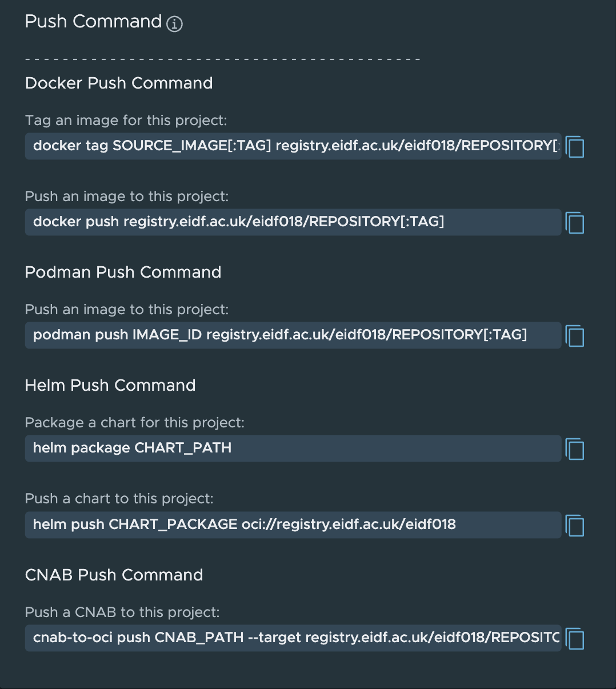The image size is (616, 689).
Task: Click the Docker Push Command heading
Action: coord(118,83)
